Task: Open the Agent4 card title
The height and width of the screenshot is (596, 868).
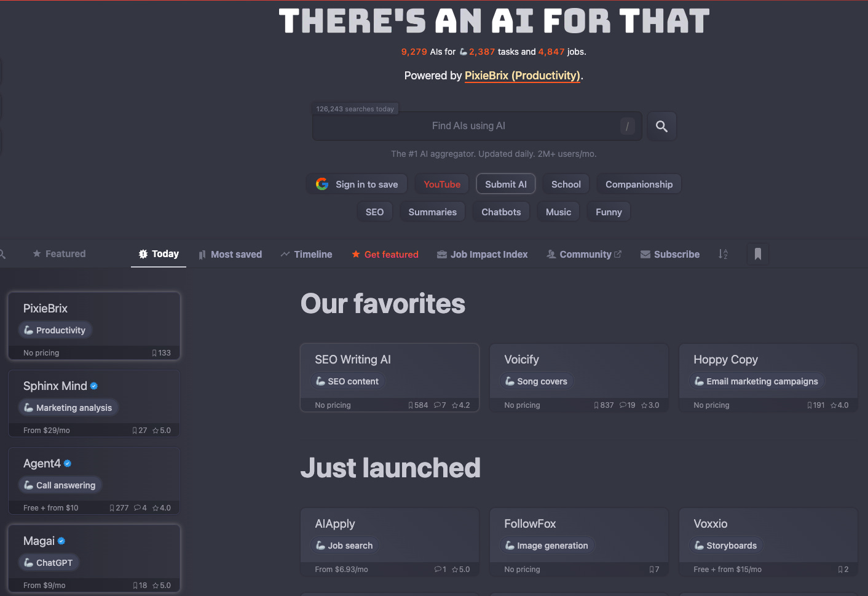Action: pos(42,464)
